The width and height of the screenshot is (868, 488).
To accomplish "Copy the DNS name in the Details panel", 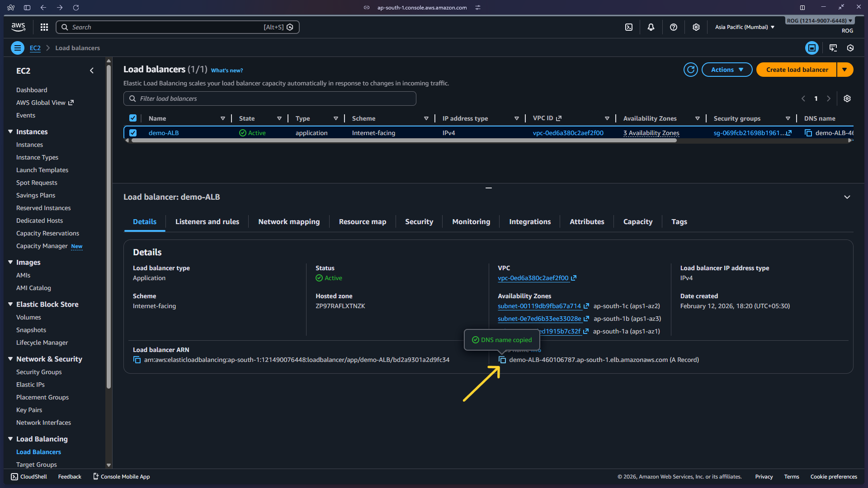I will [502, 360].
